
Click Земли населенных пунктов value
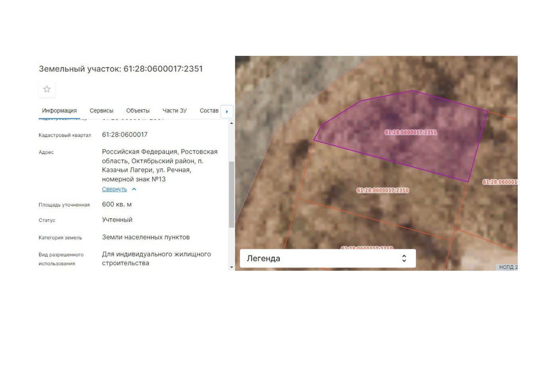point(146,237)
